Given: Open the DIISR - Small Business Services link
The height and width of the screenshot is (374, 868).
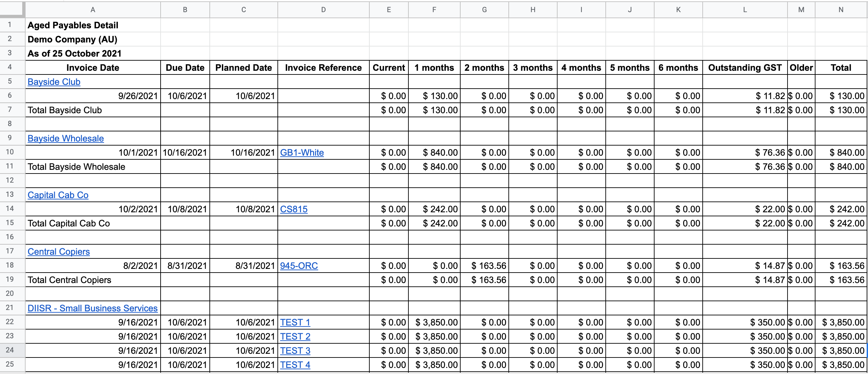Looking at the screenshot, I should (93, 309).
